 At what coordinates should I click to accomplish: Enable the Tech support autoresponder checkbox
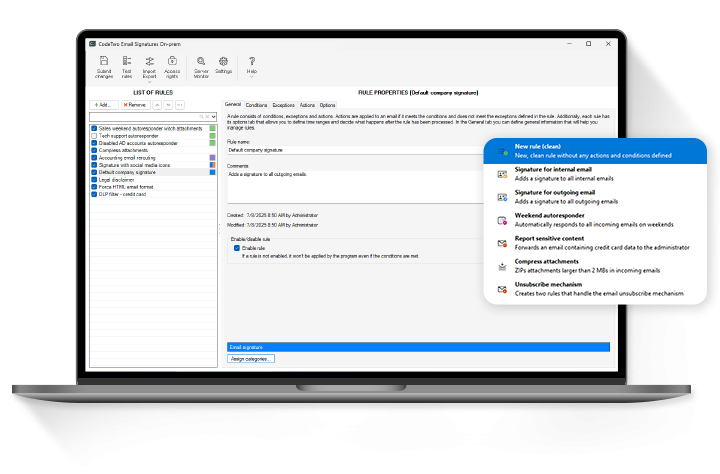click(94, 136)
